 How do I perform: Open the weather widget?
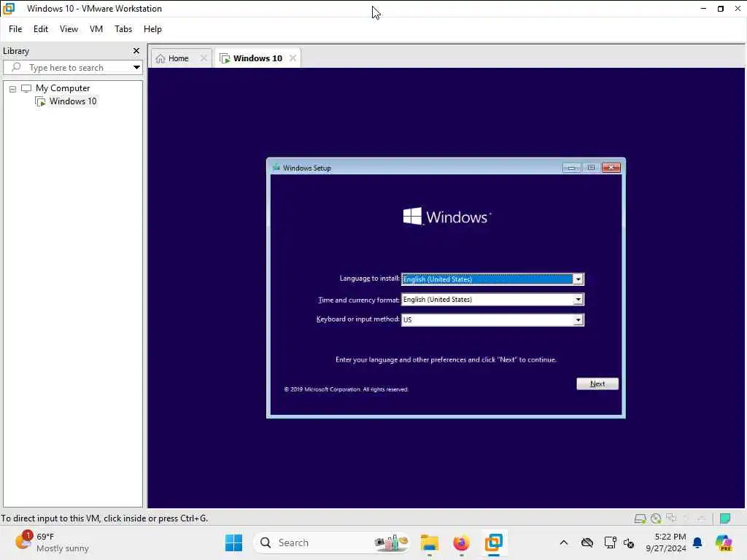(x=53, y=542)
